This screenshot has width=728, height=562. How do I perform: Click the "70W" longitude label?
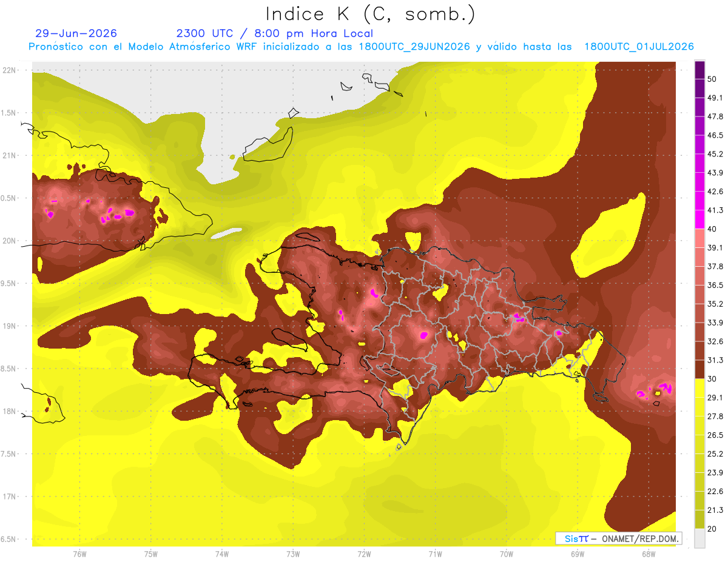click(506, 554)
